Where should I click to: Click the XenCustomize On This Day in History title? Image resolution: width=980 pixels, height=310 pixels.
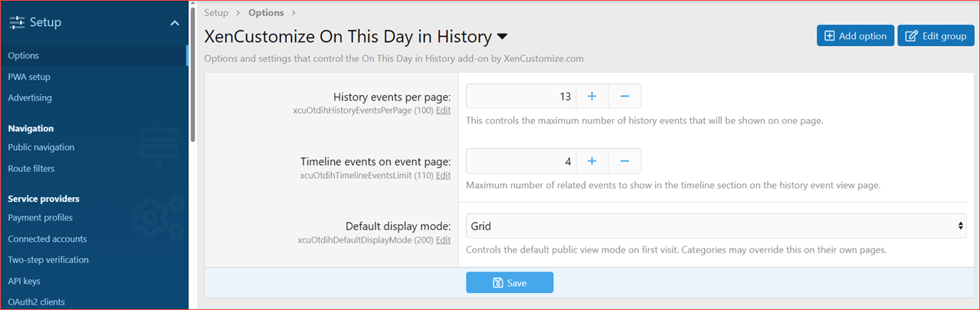(x=348, y=36)
